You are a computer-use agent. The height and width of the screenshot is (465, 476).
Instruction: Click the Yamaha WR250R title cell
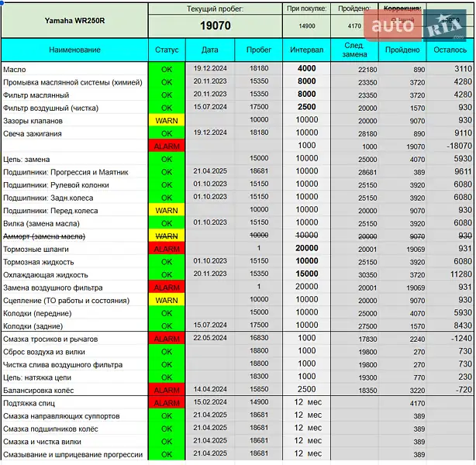(74, 19)
